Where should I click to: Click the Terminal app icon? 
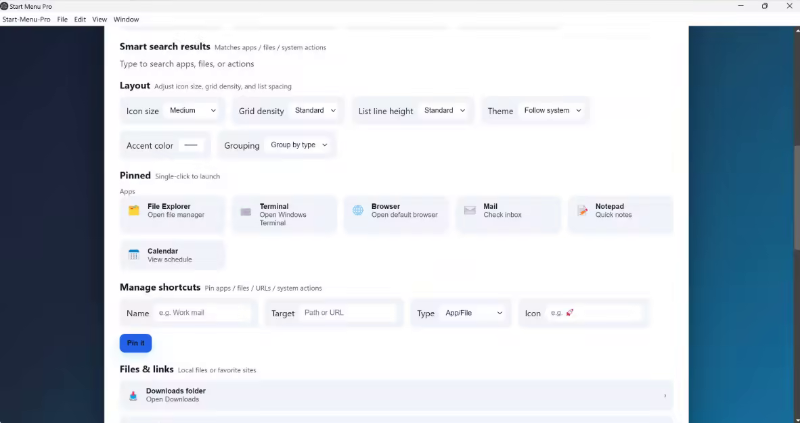[x=246, y=211]
